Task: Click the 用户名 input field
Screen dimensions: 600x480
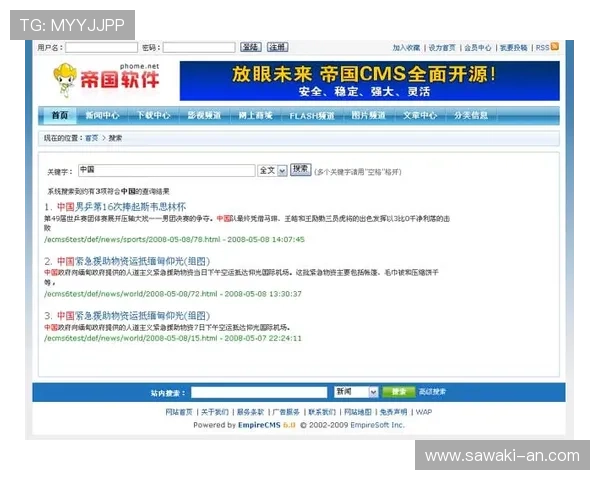Action: pyautogui.click(x=101, y=47)
